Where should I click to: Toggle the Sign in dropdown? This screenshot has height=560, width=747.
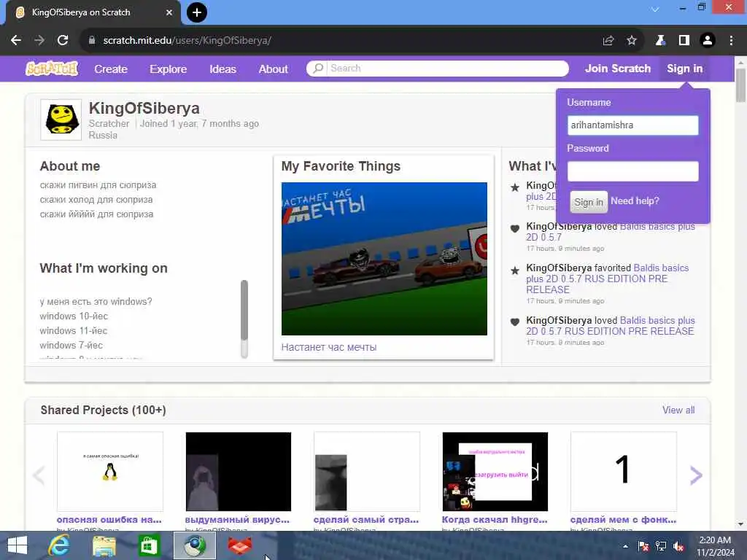coord(684,69)
